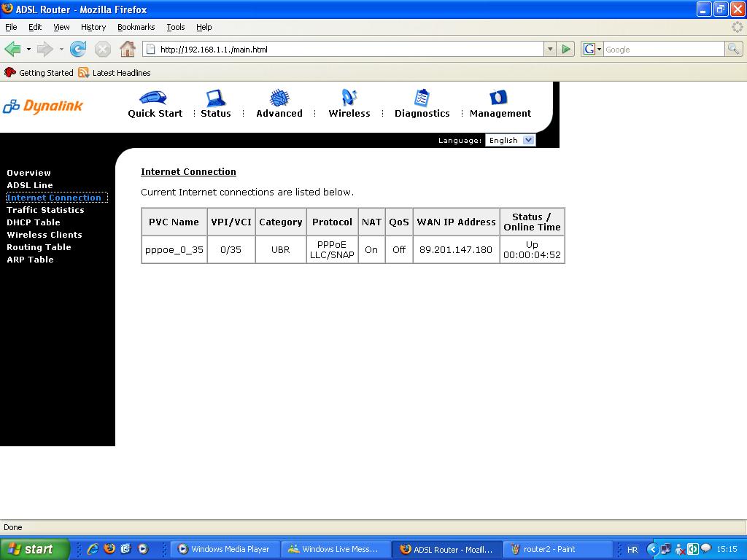
Task: Select Internet Connection in the sidebar
Action: click(x=54, y=198)
